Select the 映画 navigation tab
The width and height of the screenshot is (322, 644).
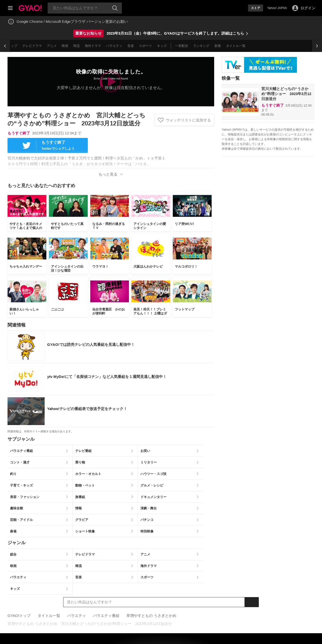65,46
